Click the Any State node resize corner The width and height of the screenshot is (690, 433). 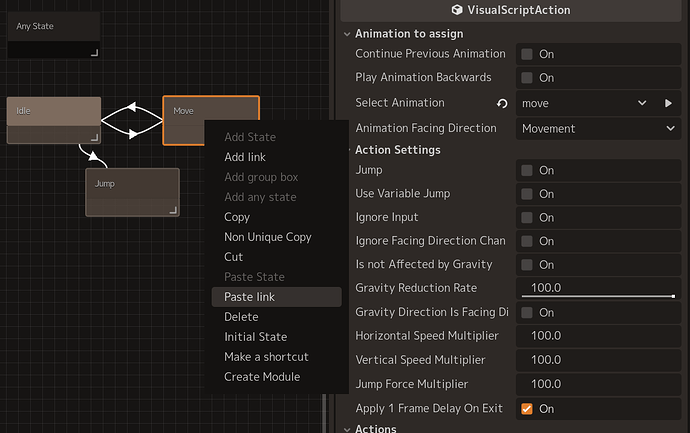point(95,53)
